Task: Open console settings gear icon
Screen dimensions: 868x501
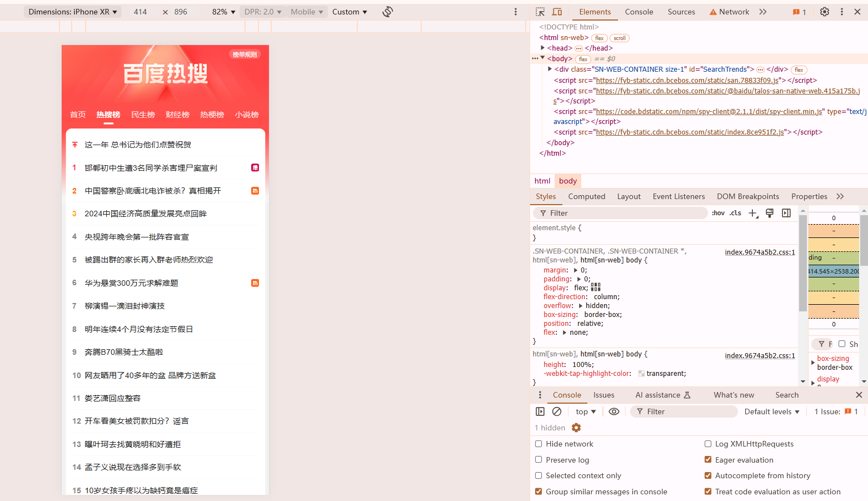Action: click(x=576, y=428)
